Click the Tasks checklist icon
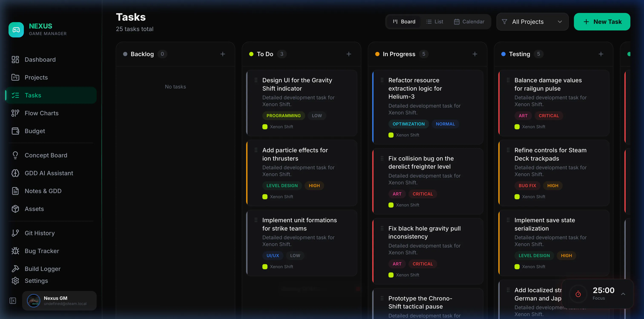This screenshot has height=319, width=644. pos(15,95)
